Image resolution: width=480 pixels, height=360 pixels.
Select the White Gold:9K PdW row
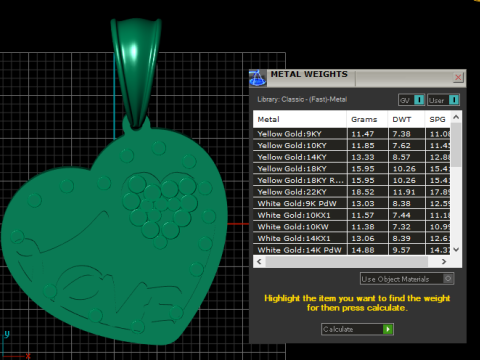[352, 203]
